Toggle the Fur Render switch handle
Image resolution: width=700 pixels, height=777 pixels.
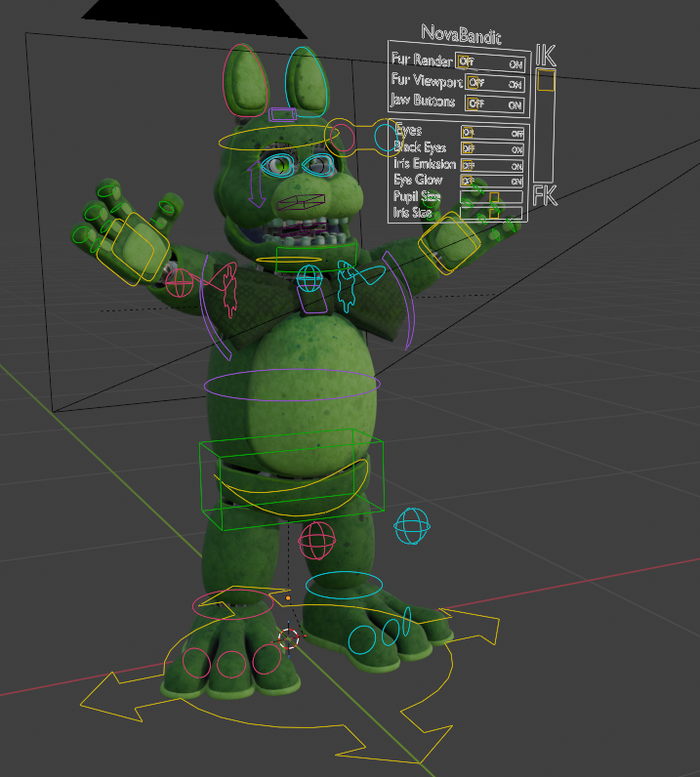click(463, 61)
